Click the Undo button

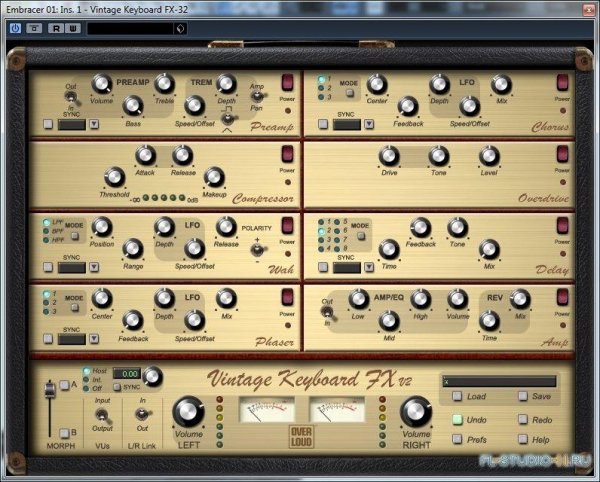pos(457,420)
